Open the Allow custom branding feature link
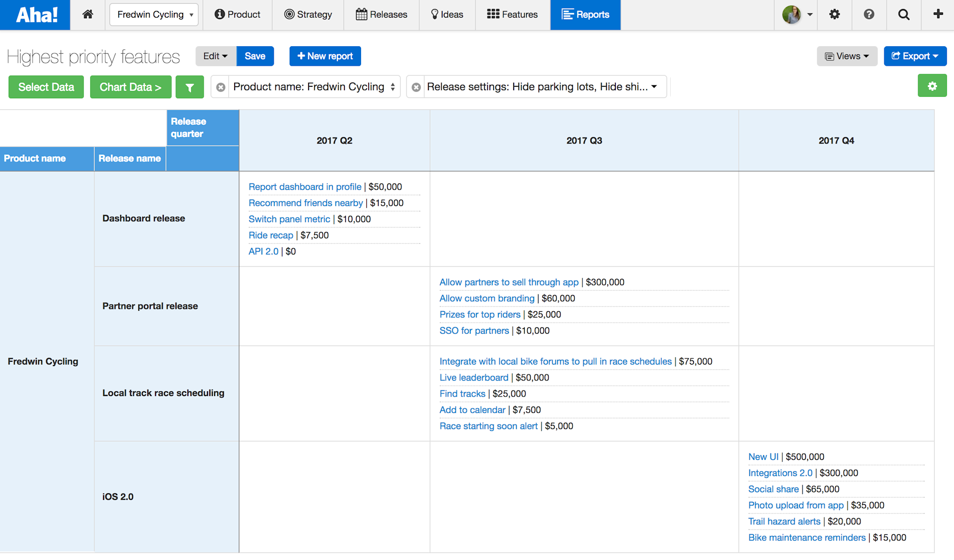Image resolution: width=954 pixels, height=560 pixels. [487, 298]
